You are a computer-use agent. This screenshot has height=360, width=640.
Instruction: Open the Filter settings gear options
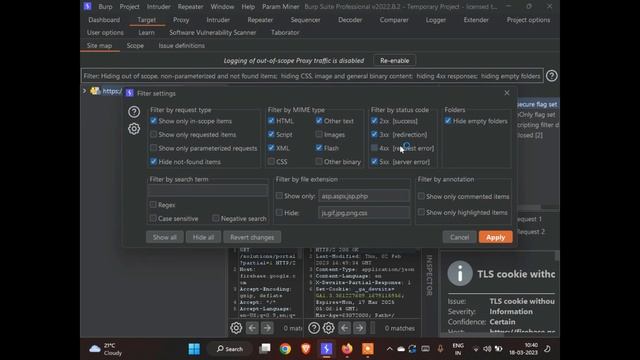pos(134,129)
